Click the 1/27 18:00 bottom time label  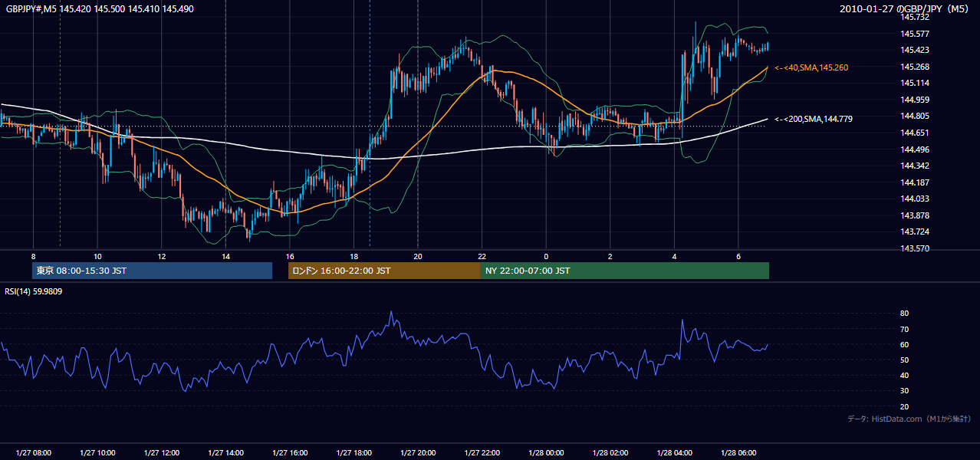(354, 453)
